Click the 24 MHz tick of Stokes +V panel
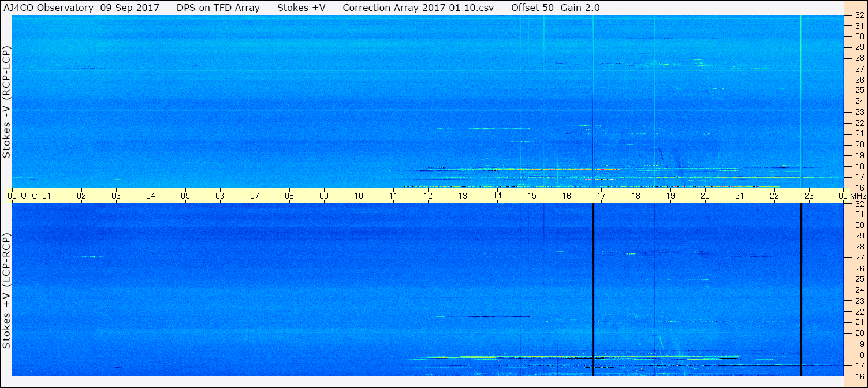868x388 pixels. coord(859,290)
